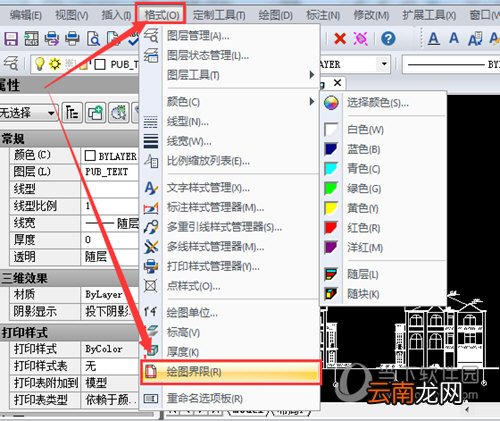The height and width of the screenshot is (421, 500).
Task: Choose ByLayer (随层) color option
Action: [383, 274]
